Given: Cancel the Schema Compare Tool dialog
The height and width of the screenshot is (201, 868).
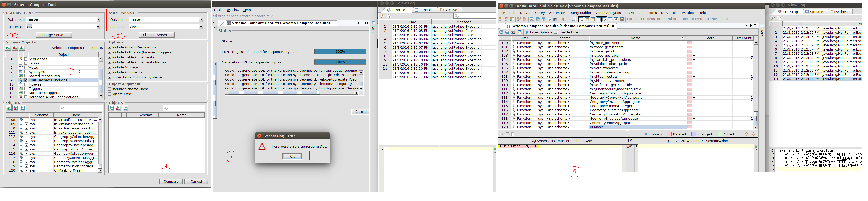Looking at the screenshot, I should click(196, 182).
